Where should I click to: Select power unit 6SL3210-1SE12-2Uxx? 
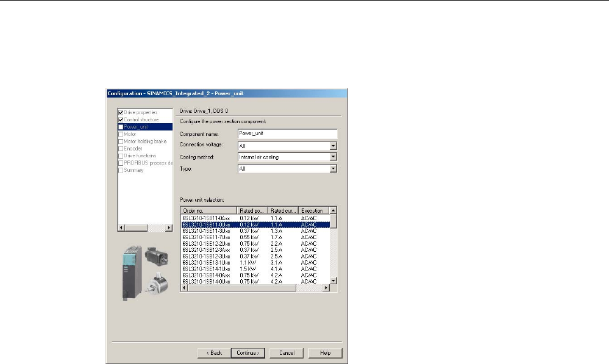click(255, 243)
